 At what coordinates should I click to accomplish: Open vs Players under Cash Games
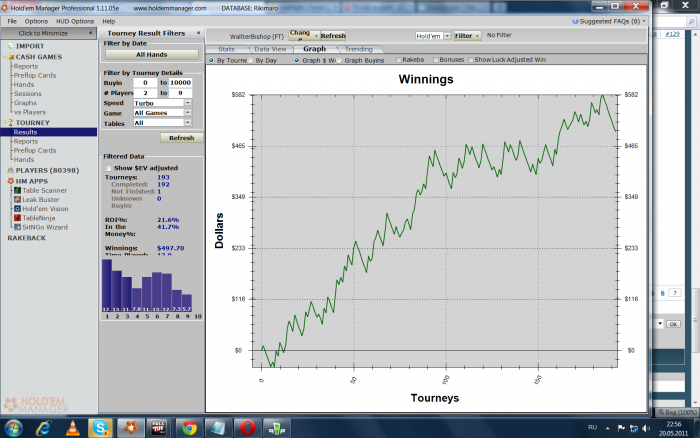[x=29, y=112]
